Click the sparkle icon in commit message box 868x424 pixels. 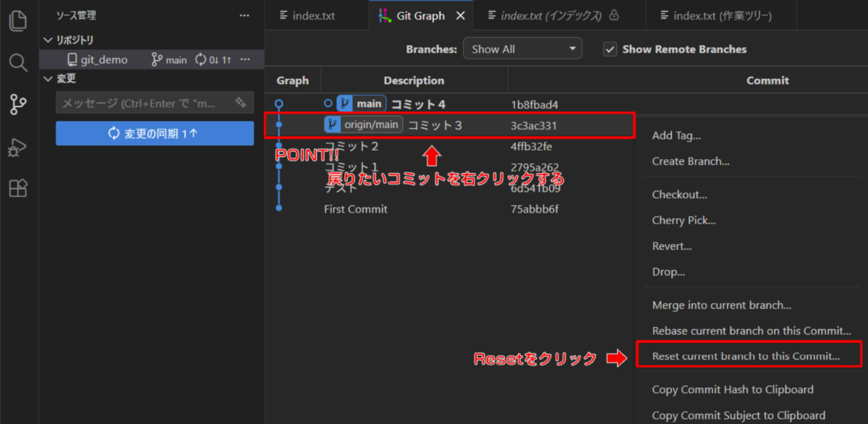pos(241,103)
